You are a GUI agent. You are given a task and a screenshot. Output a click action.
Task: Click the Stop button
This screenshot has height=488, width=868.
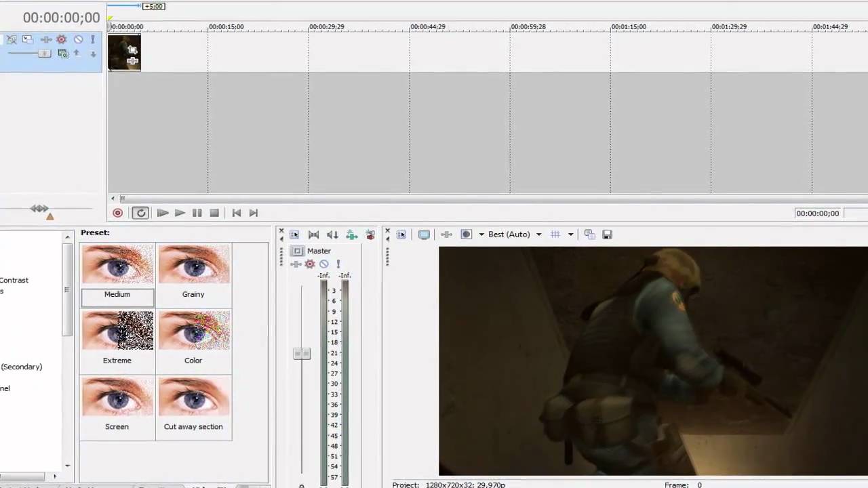click(214, 213)
